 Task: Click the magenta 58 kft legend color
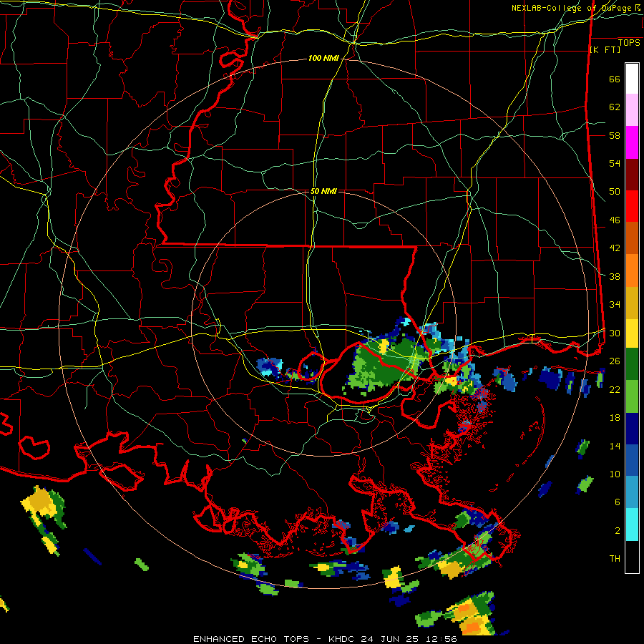[632, 142]
